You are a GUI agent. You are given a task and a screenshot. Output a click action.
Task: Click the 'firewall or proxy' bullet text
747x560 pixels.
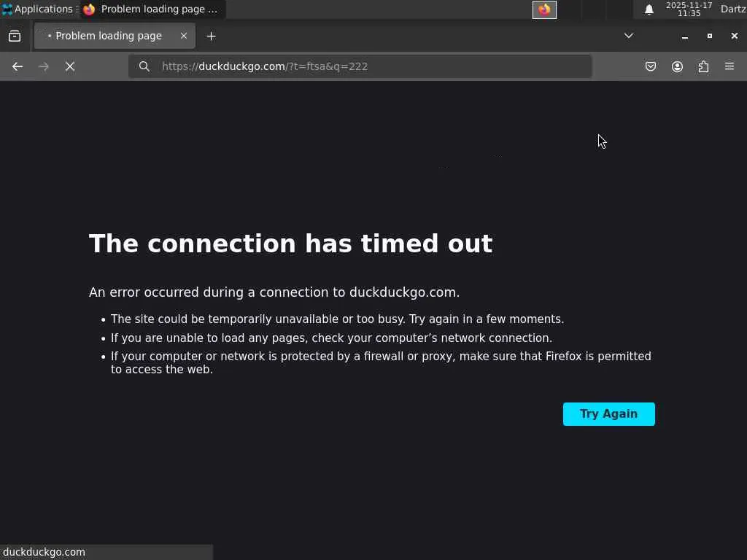tap(381, 363)
